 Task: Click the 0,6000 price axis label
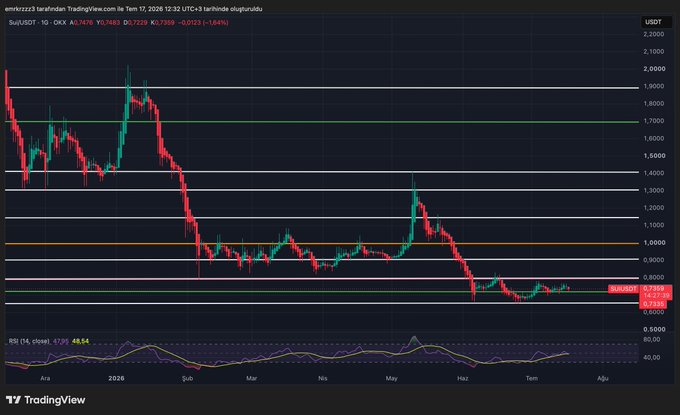pos(654,312)
